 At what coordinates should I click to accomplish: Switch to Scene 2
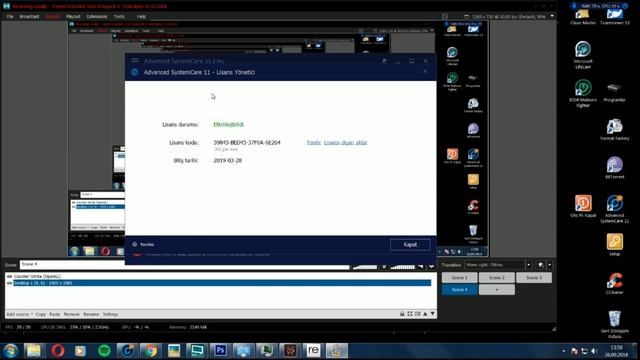[497, 278]
